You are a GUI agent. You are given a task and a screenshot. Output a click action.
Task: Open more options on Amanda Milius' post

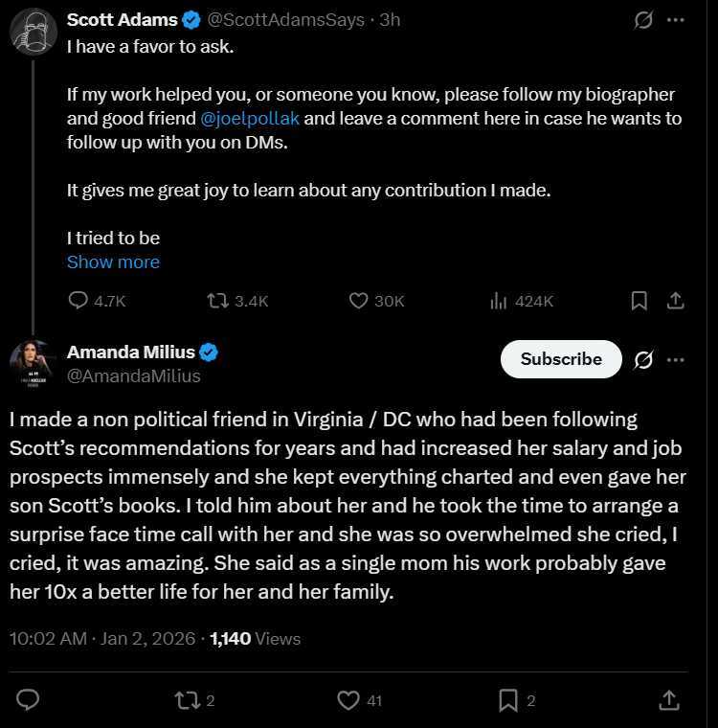tap(676, 360)
